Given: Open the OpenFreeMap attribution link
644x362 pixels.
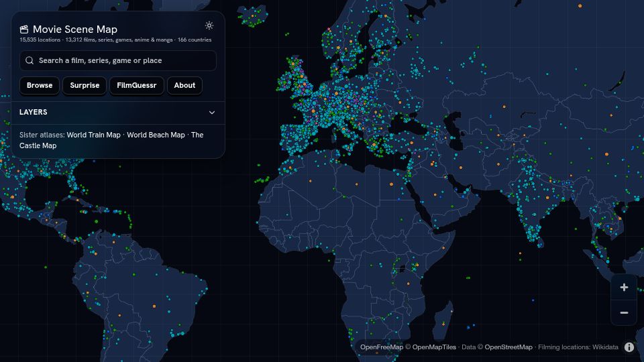Looking at the screenshot, I should click(x=382, y=347).
